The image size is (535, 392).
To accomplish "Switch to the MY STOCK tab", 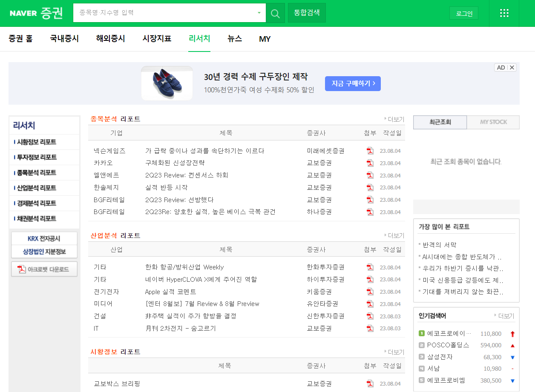I will tap(493, 122).
